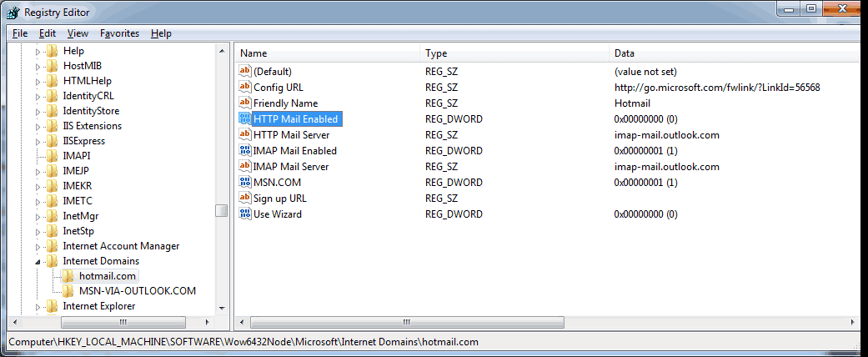Open the Help menu
The height and width of the screenshot is (357, 868).
pyautogui.click(x=161, y=33)
